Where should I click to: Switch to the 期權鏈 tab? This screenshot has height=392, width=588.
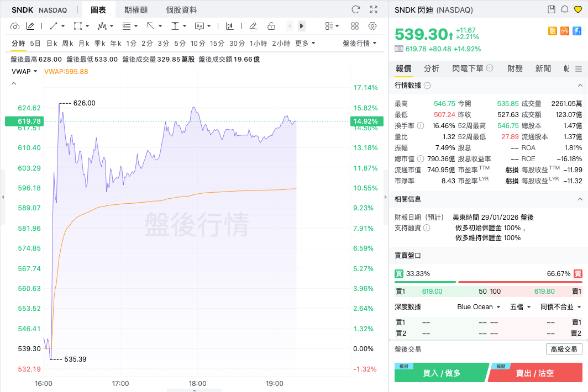pyautogui.click(x=136, y=10)
